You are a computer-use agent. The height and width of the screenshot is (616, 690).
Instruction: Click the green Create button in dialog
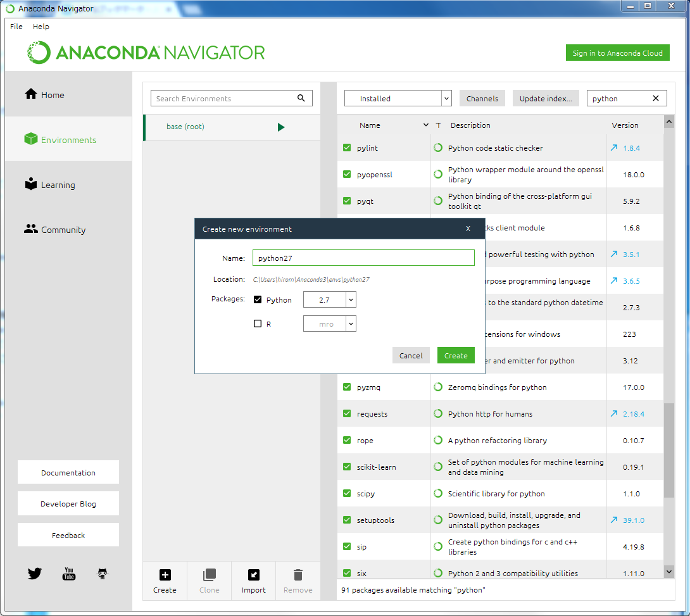pos(456,356)
